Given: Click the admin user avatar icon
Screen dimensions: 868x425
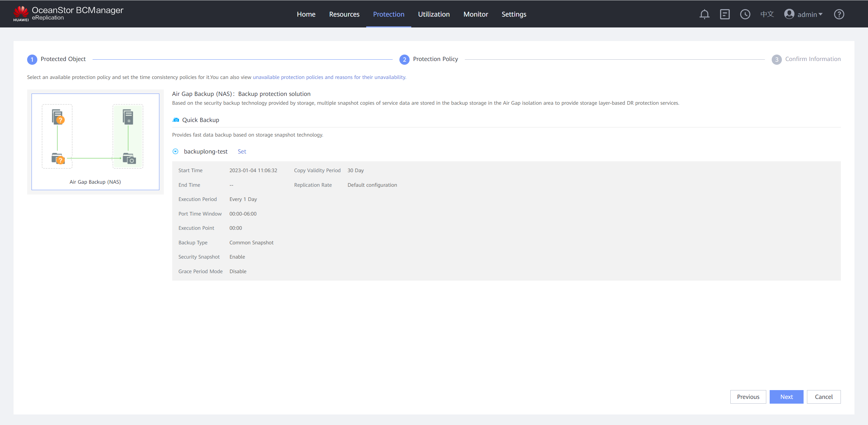Looking at the screenshot, I should (x=789, y=14).
